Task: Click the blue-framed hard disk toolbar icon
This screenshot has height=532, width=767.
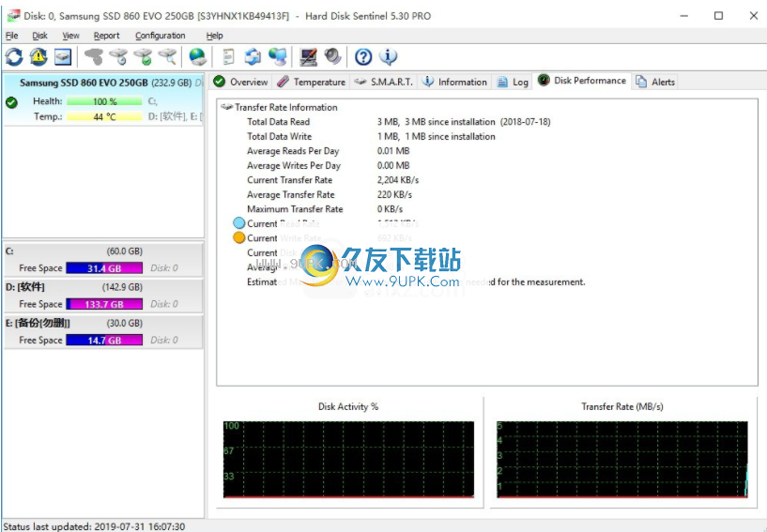Action: (63, 56)
